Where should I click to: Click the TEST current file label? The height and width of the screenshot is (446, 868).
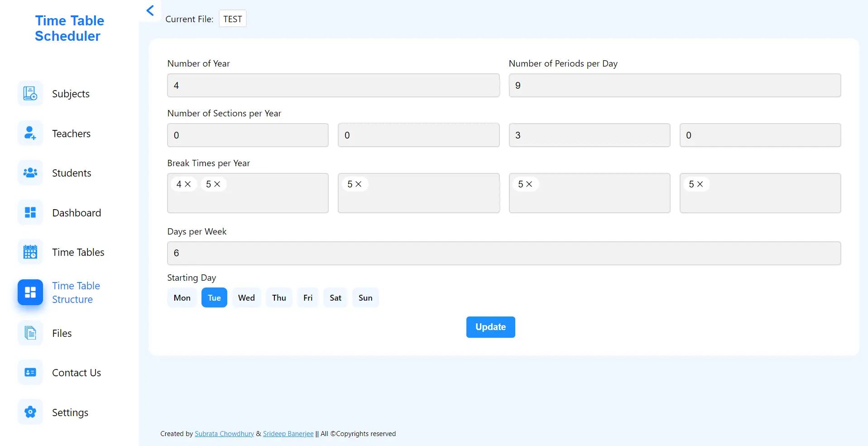tap(233, 19)
